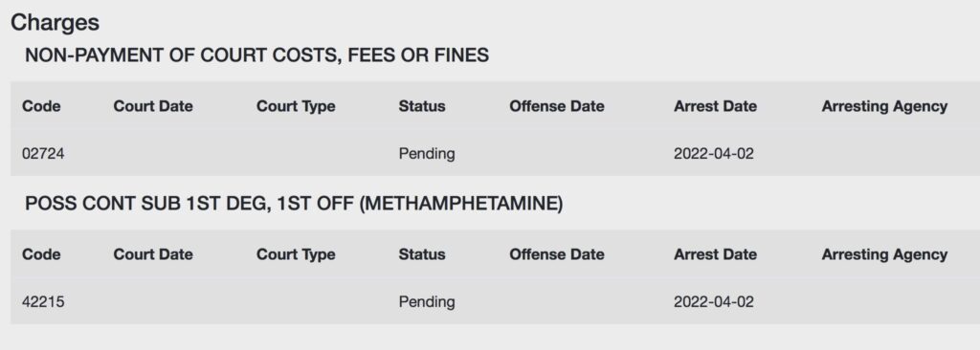This screenshot has width=980, height=350.
Task: Click Arresting Agency header in methamphetamine table
Action: pyautogui.click(x=884, y=254)
